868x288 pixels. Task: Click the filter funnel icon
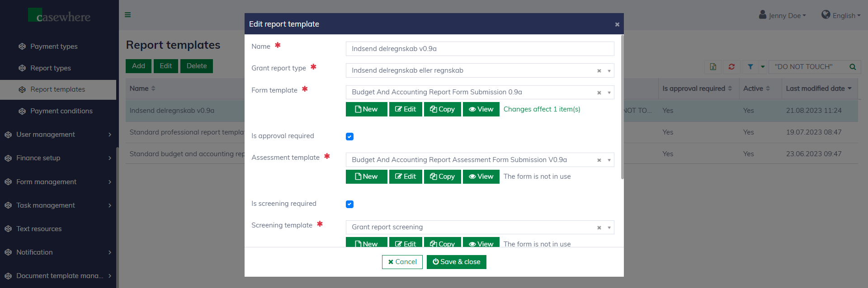coord(750,67)
